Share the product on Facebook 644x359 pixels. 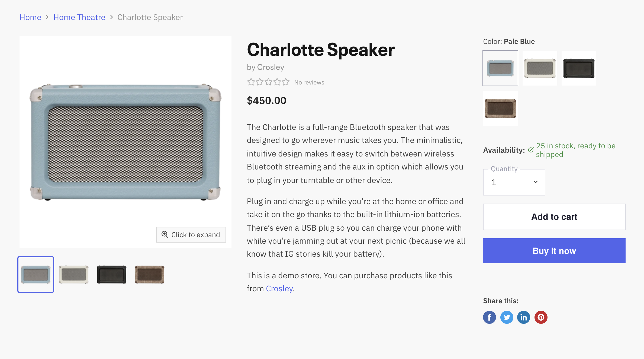pyautogui.click(x=489, y=317)
